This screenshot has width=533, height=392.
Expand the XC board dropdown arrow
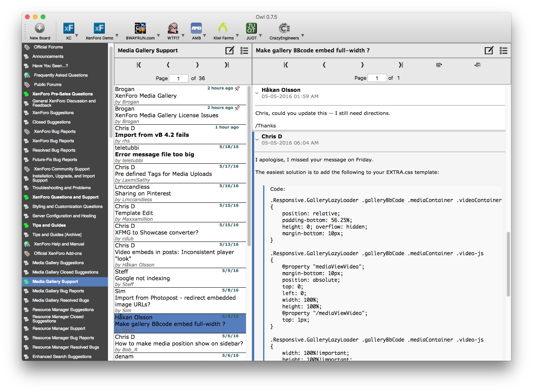coord(77,36)
